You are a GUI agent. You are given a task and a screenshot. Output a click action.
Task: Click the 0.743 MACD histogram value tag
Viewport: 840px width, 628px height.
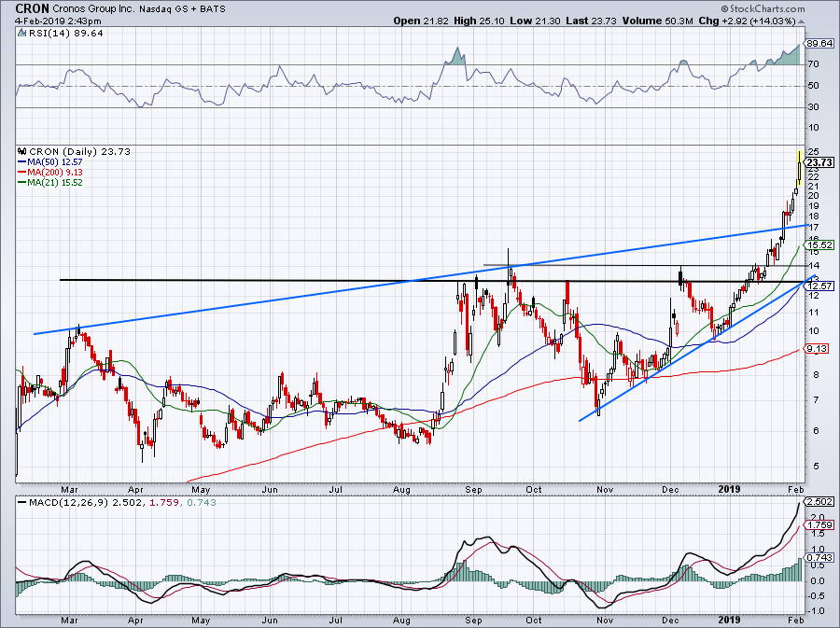click(x=819, y=557)
